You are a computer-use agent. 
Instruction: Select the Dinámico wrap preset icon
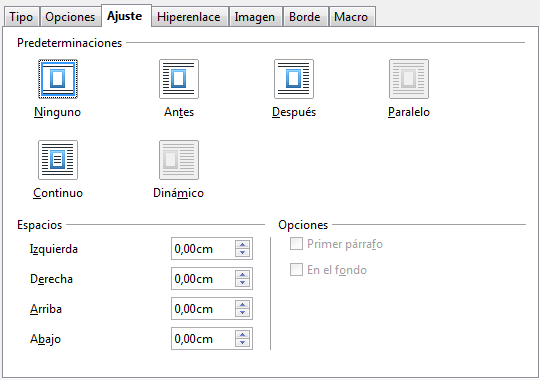click(179, 160)
